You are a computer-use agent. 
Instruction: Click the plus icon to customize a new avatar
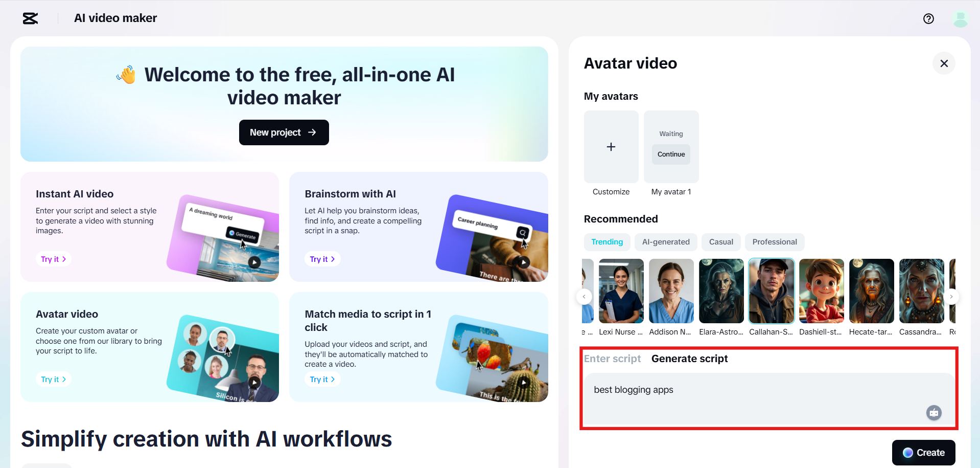click(611, 147)
